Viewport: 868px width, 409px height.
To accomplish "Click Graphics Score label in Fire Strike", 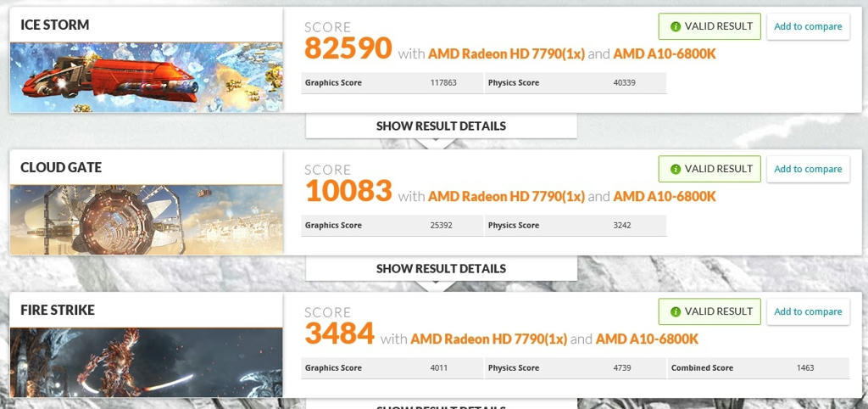I will pyautogui.click(x=333, y=368).
